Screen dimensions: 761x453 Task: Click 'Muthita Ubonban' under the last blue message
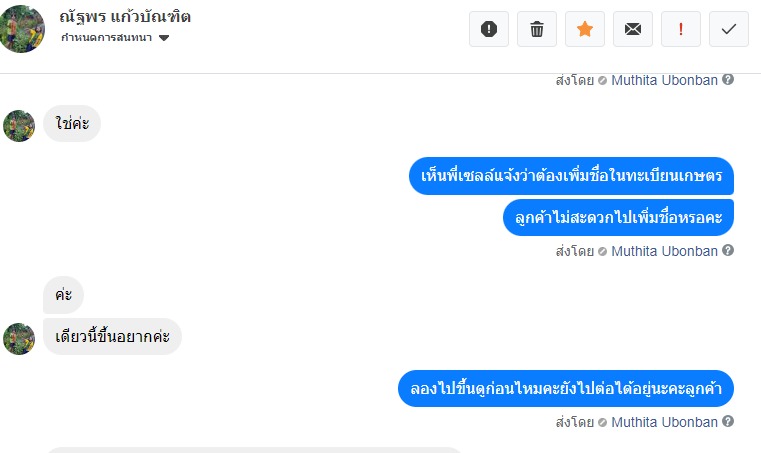(x=664, y=422)
